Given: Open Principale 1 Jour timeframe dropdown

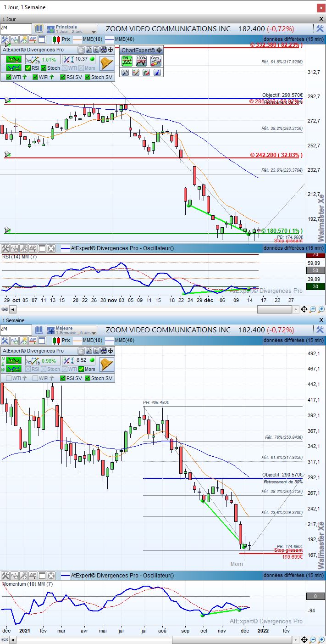Looking at the screenshot, I should pyautogui.click(x=72, y=29).
